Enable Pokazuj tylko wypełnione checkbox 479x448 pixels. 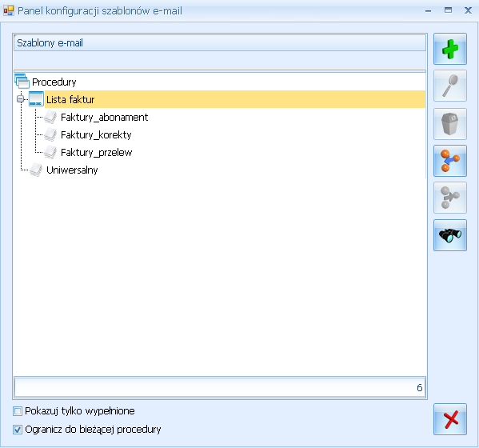(18, 411)
